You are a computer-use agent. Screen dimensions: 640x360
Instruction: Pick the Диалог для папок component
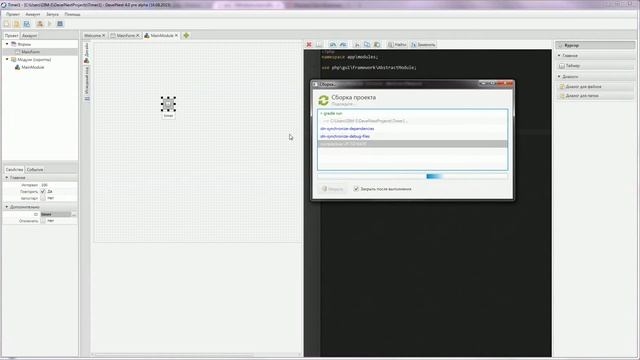[x=595, y=96]
